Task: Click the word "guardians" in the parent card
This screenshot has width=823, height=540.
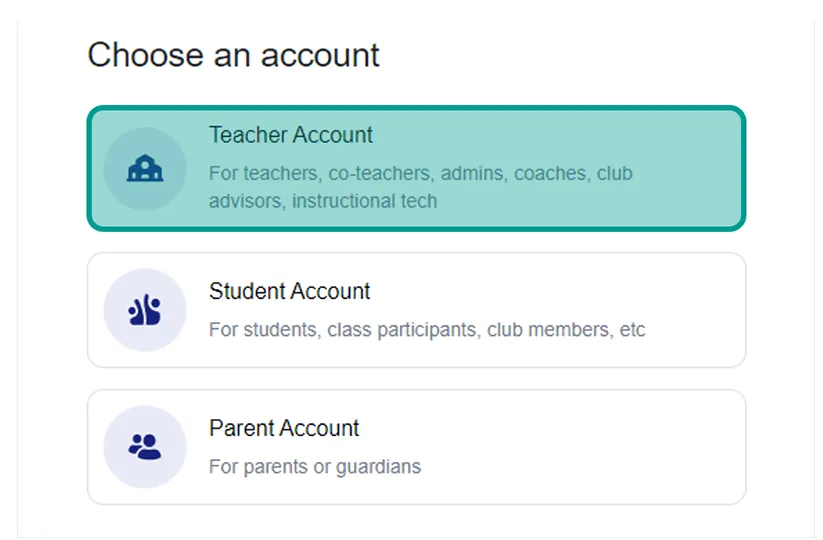Action: click(378, 467)
